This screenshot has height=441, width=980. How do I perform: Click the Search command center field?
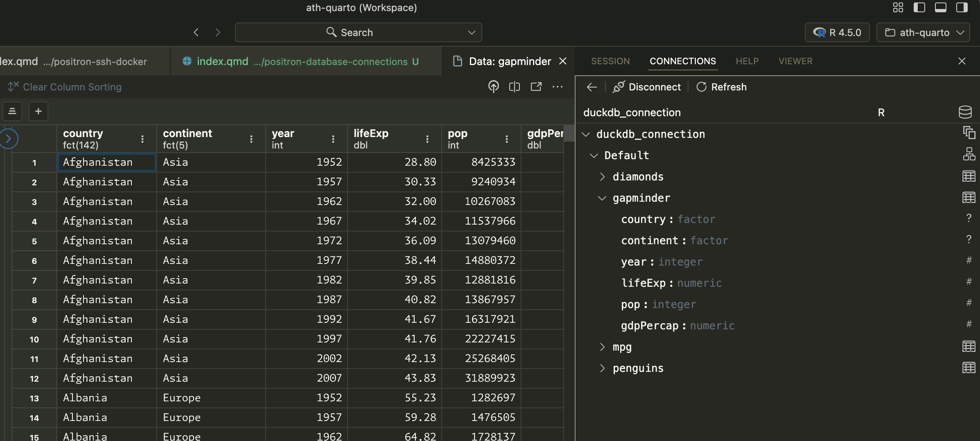pyautogui.click(x=358, y=32)
